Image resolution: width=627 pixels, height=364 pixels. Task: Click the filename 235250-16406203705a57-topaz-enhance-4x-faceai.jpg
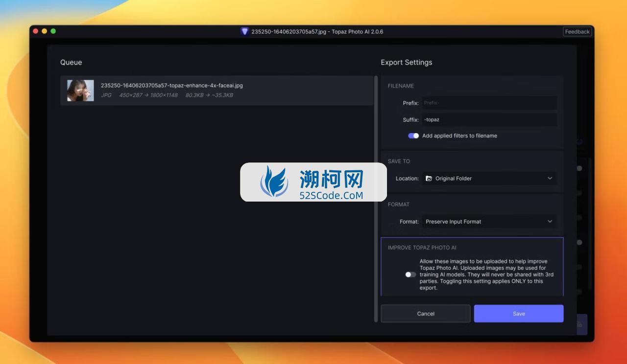[x=172, y=85]
